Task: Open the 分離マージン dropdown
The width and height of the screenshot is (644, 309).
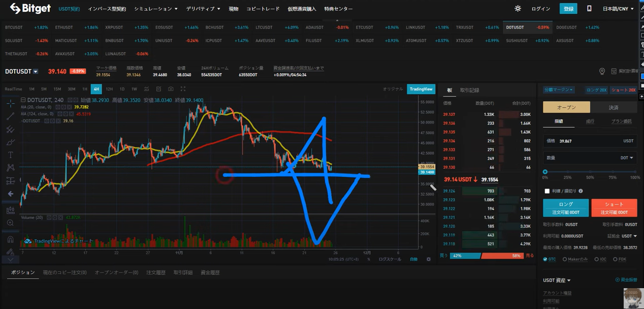Action: tap(558, 90)
